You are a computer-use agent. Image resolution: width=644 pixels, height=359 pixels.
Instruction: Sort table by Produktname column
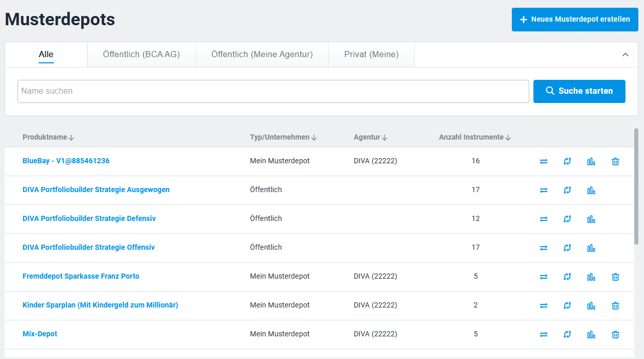point(48,138)
